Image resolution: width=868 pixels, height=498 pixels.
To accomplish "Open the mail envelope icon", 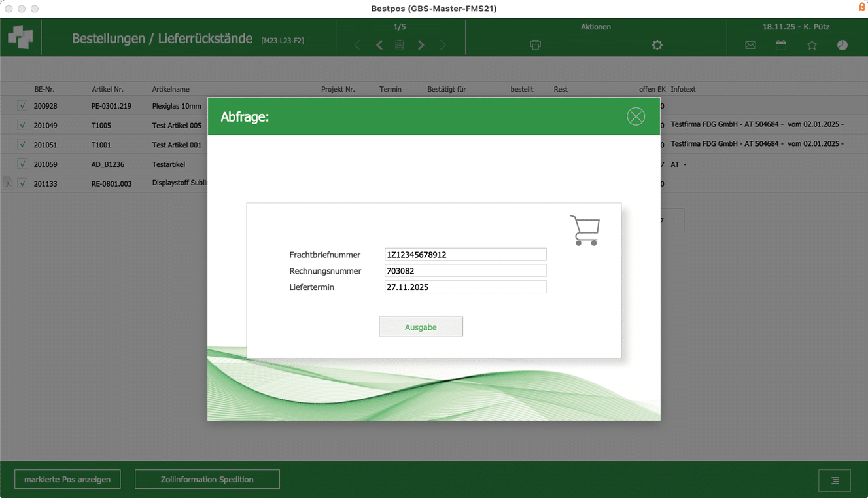I will 750,45.
